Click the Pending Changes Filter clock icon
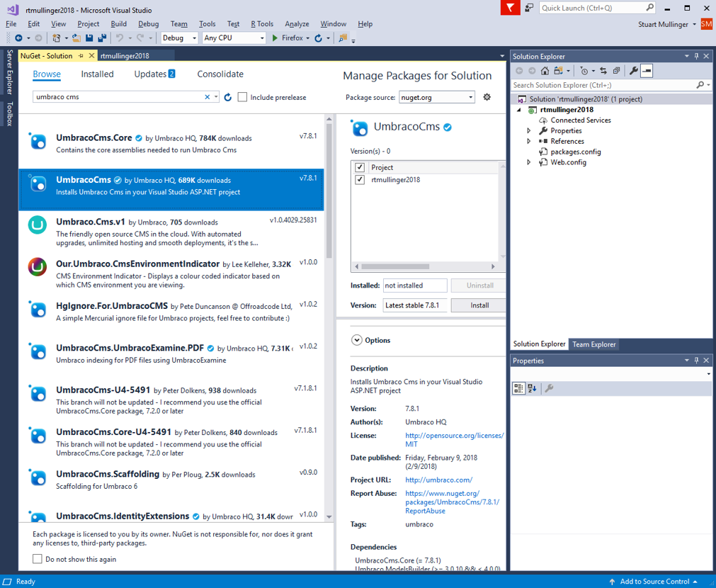This screenshot has width=716, height=588. [x=584, y=71]
